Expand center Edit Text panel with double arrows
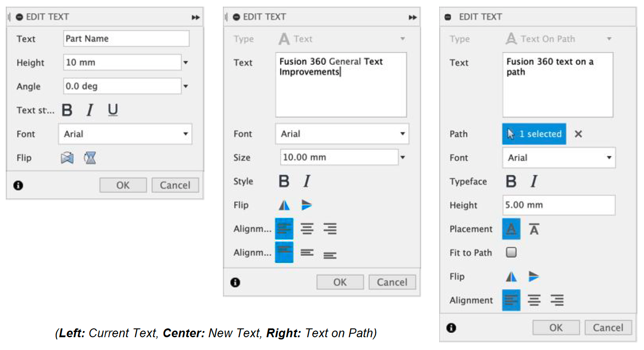The image size is (644, 350). coord(412,17)
